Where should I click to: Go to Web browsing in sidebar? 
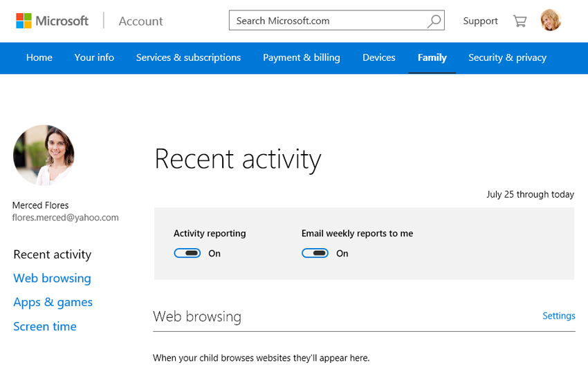(52, 279)
